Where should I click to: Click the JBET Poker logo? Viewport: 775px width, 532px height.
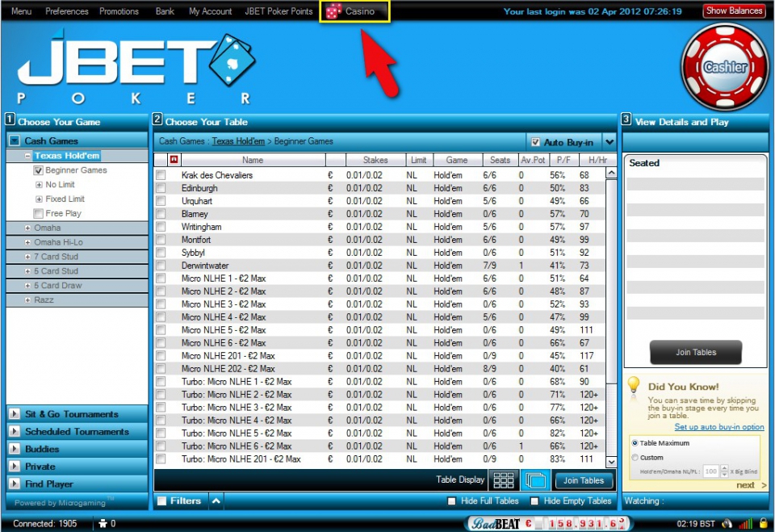tap(137, 67)
